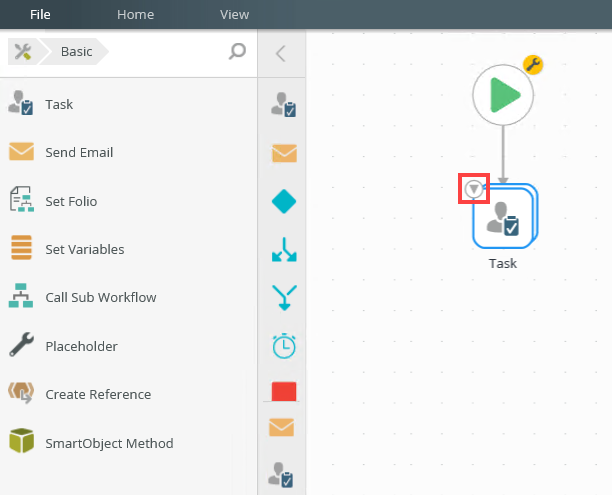The width and height of the screenshot is (612, 495).
Task: Click the top Task icon in favorites bar
Action: pyautogui.click(x=284, y=105)
